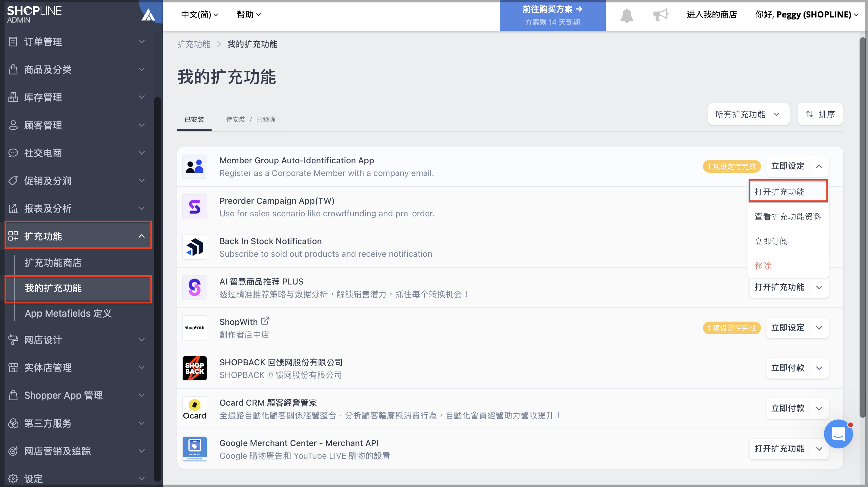Click the 实体店管理 store icon
This screenshot has width=868, height=487.
tap(13, 367)
